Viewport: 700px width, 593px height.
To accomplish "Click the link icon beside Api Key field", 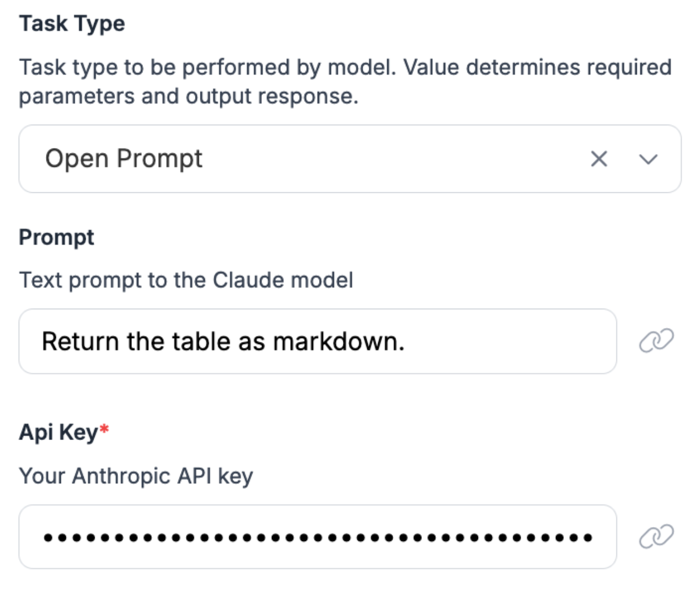I will click(656, 536).
